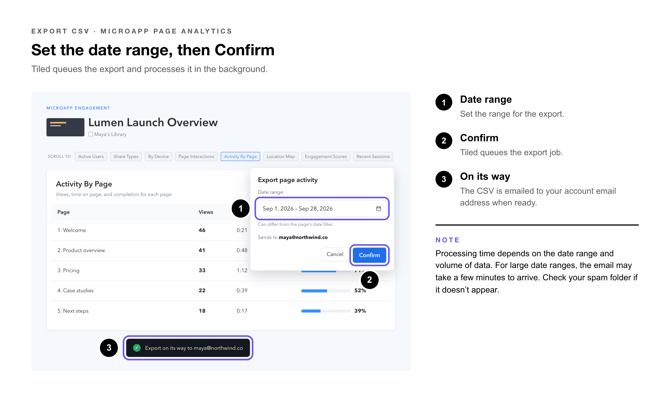Click the Pricing row completion bar
This screenshot has height=402, width=670.
point(326,271)
